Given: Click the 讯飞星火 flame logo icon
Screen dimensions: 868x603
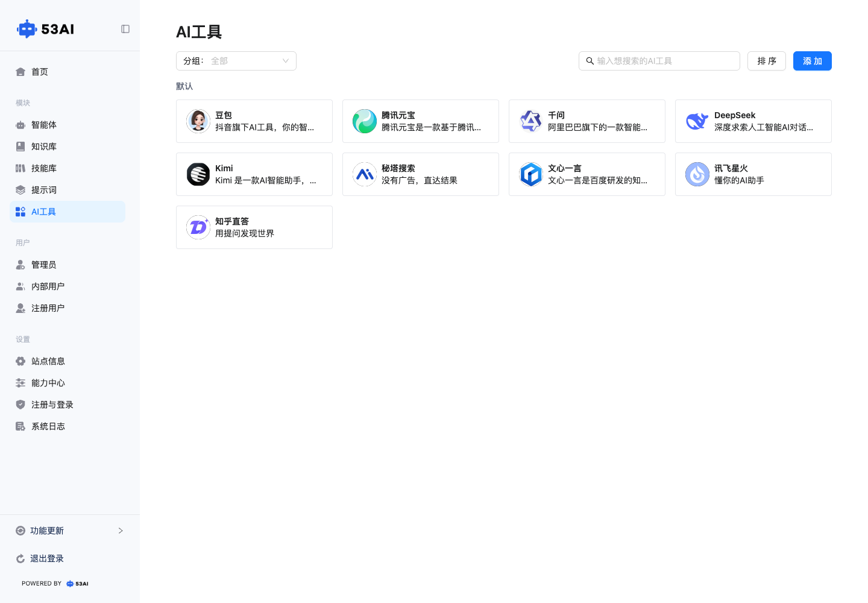Looking at the screenshot, I should (x=697, y=174).
